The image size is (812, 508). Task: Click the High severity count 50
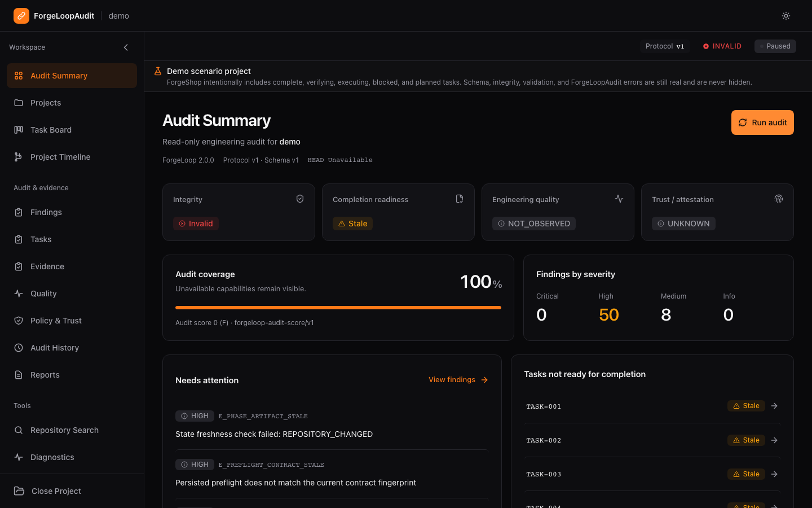(x=609, y=315)
